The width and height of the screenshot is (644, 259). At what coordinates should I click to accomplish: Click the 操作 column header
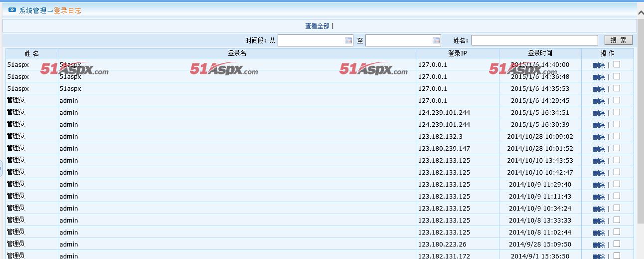click(x=608, y=53)
